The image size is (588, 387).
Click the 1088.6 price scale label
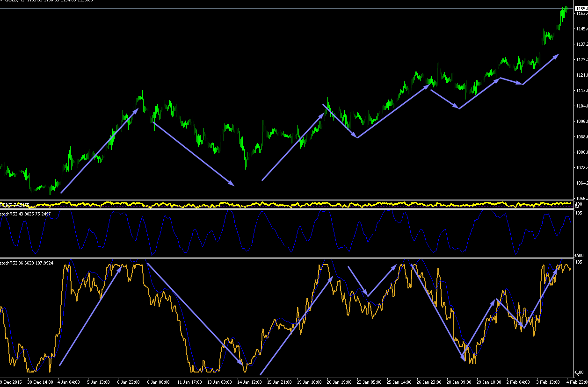tap(582, 137)
